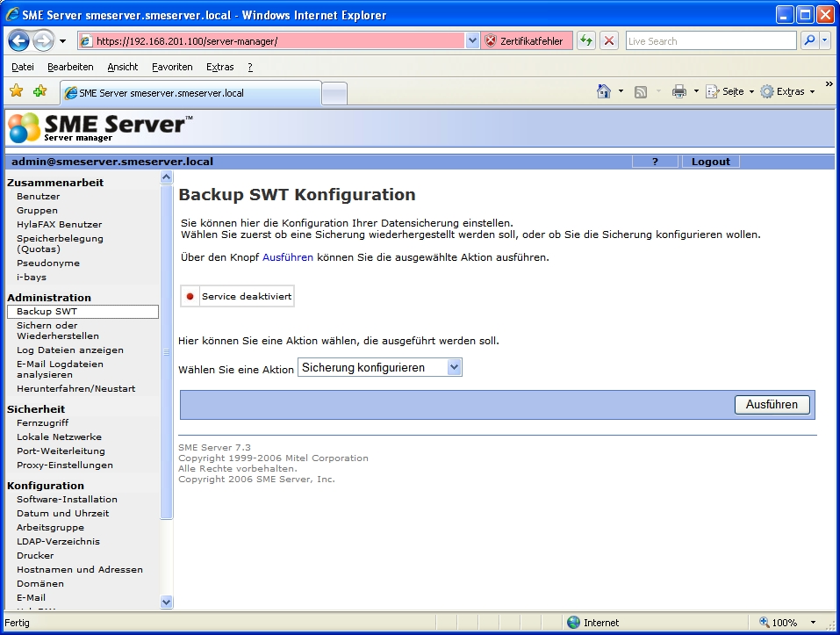The height and width of the screenshot is (635, 840).
Task: Click the Add to Favorites icon
Action: click(x=39, y=91)
